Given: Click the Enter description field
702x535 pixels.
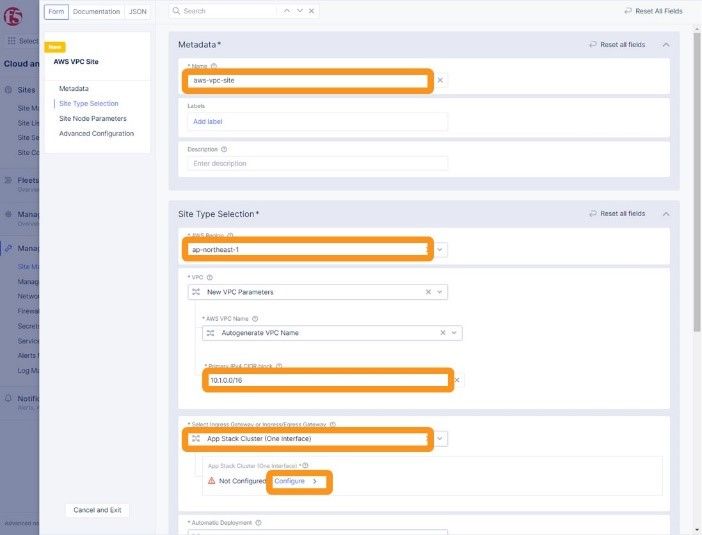Looking at the screenshot, I should click(317, 163).
